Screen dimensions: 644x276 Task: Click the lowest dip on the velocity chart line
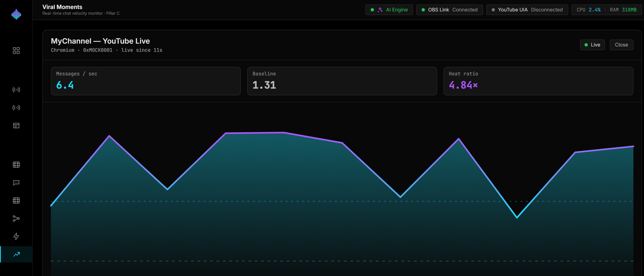click(x=517, y=218)
